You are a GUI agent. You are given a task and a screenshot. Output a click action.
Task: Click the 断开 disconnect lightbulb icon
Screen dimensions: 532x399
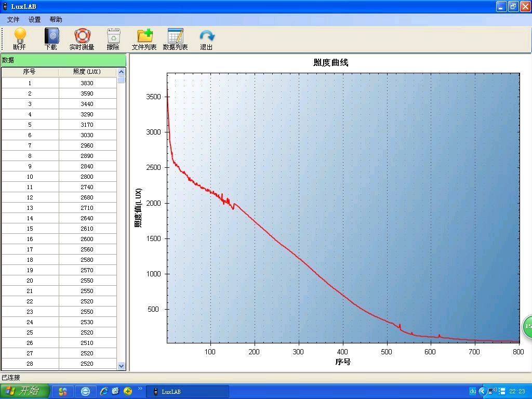point(19,39)
